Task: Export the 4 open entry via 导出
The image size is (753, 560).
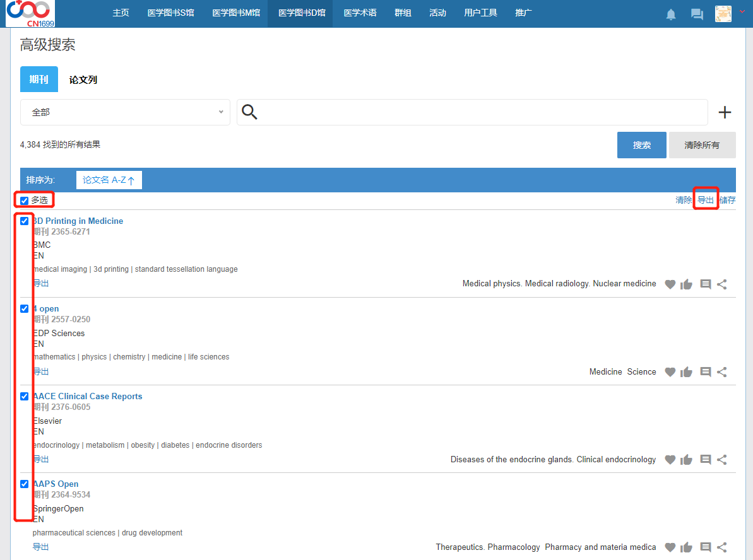Action: [41, 371]
